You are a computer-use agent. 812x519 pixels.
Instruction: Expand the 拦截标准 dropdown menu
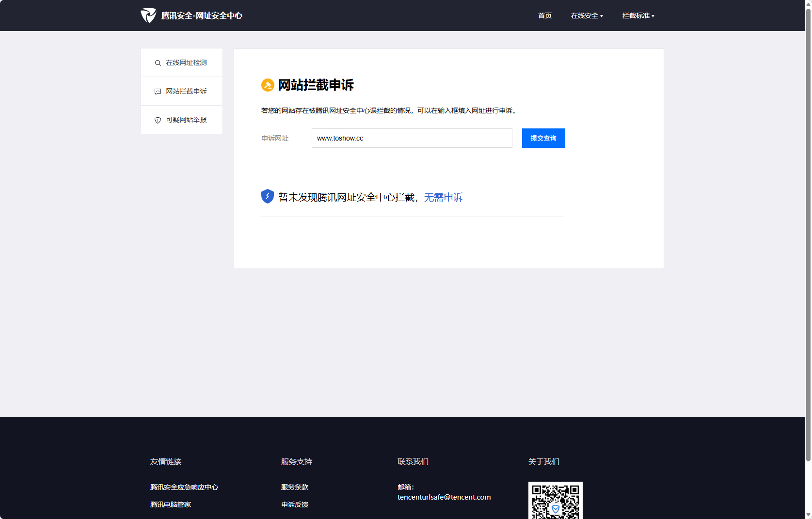[638, 16]
